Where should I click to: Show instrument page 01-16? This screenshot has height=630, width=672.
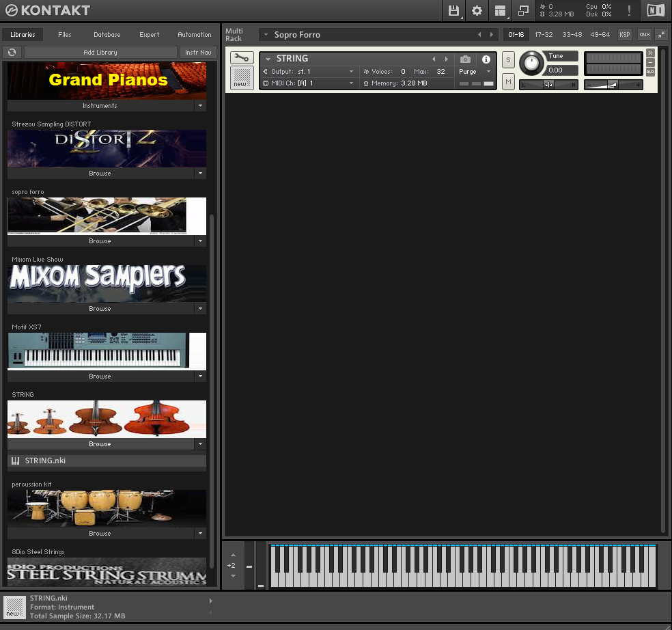[x=516, y=35]
